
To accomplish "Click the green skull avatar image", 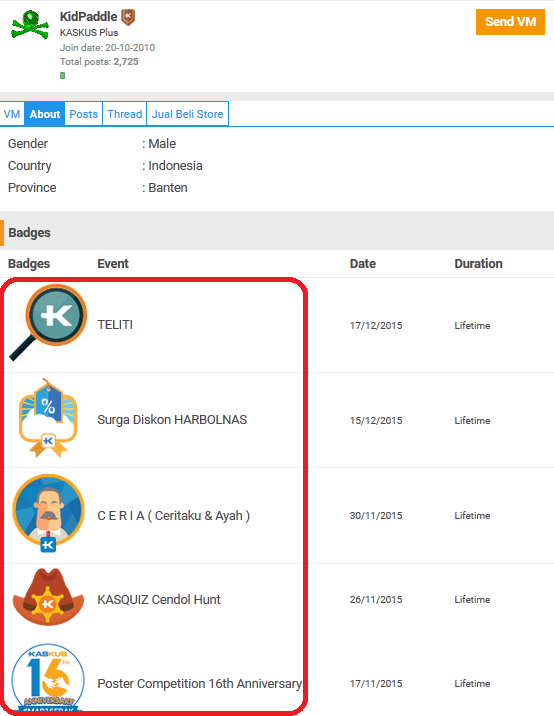I will 30,25.
